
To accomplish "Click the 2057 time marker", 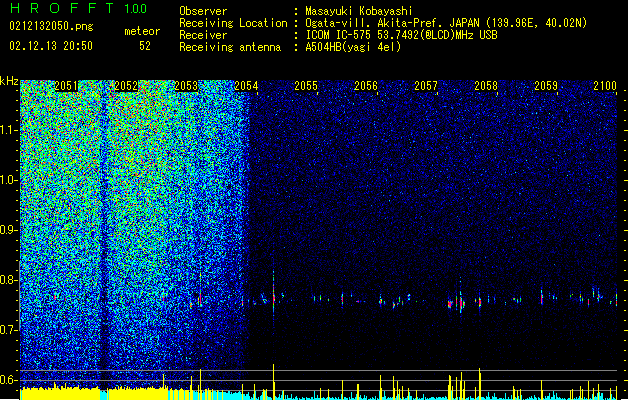I will [x=426, y=86].
